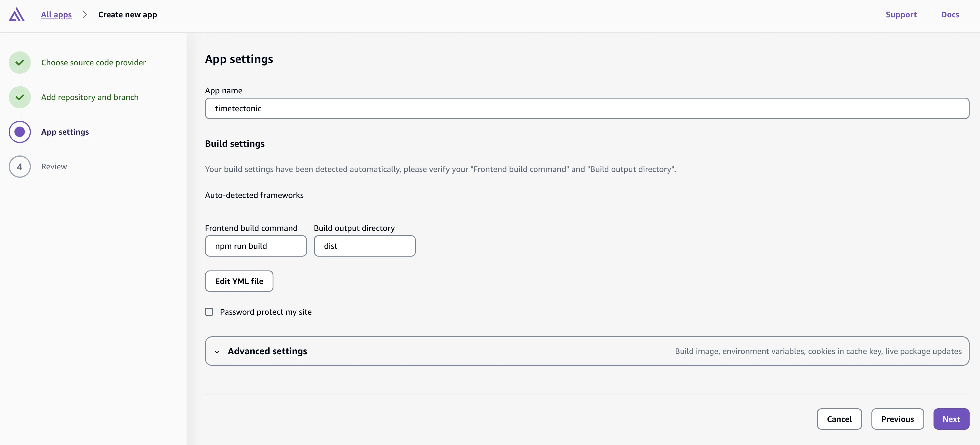Select the step 4 circle beside Review
Viewport: 980px width, 445px height.
click(19, 166)
